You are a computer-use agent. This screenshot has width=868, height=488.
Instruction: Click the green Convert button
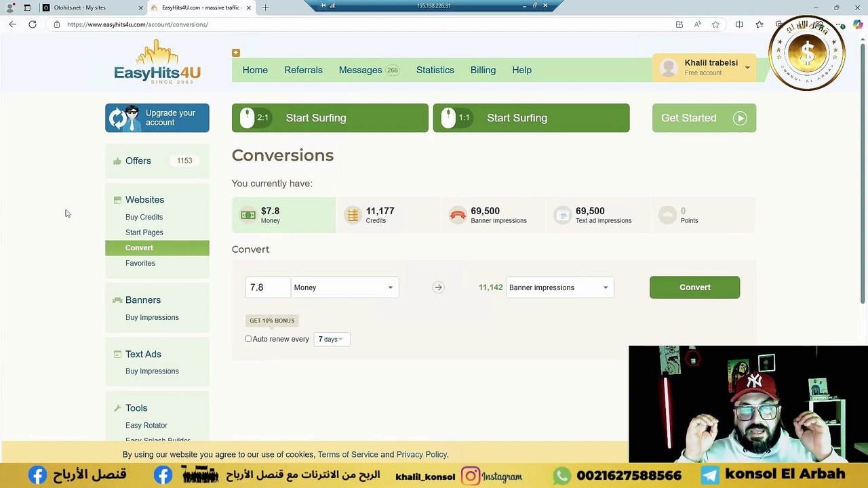tap(694, 287)
